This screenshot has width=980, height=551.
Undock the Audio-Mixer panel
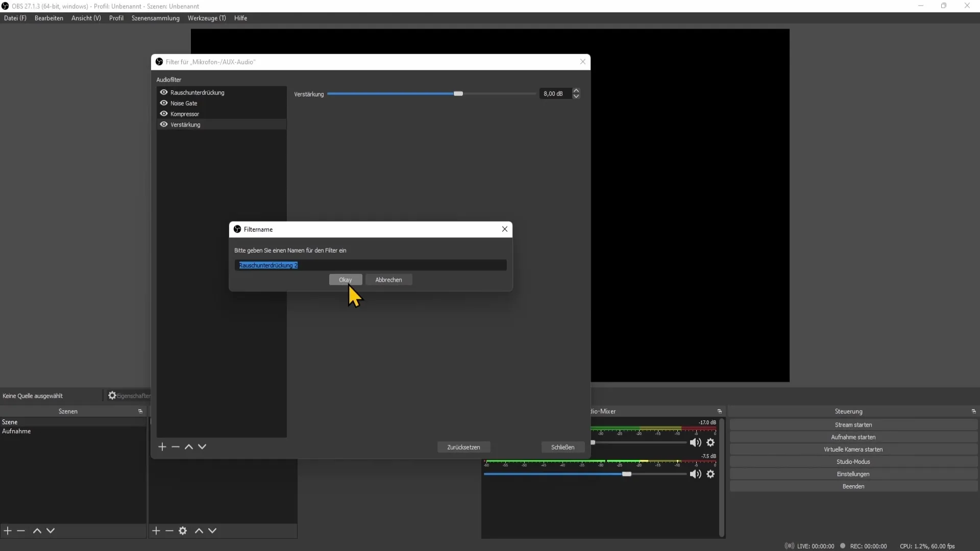point(720,411)
